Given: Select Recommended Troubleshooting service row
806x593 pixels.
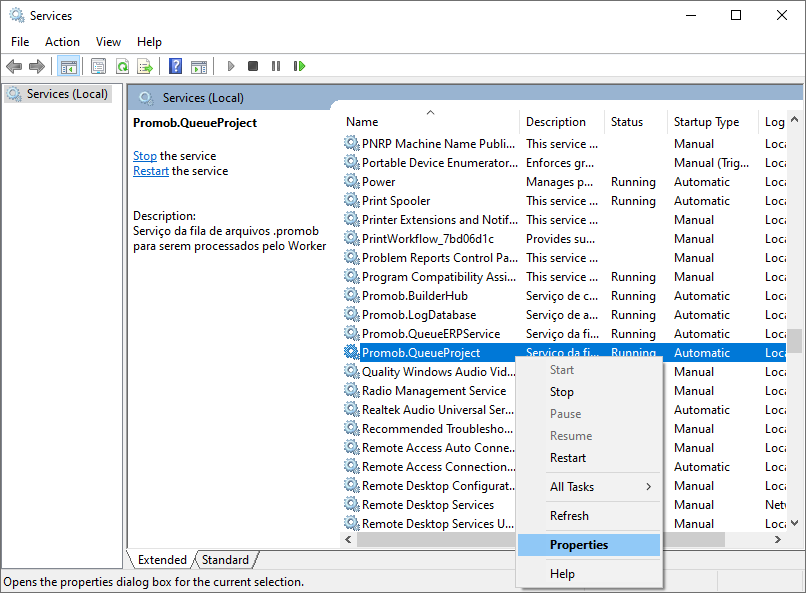Looking at the screenshot, I should tap(429, 429).
